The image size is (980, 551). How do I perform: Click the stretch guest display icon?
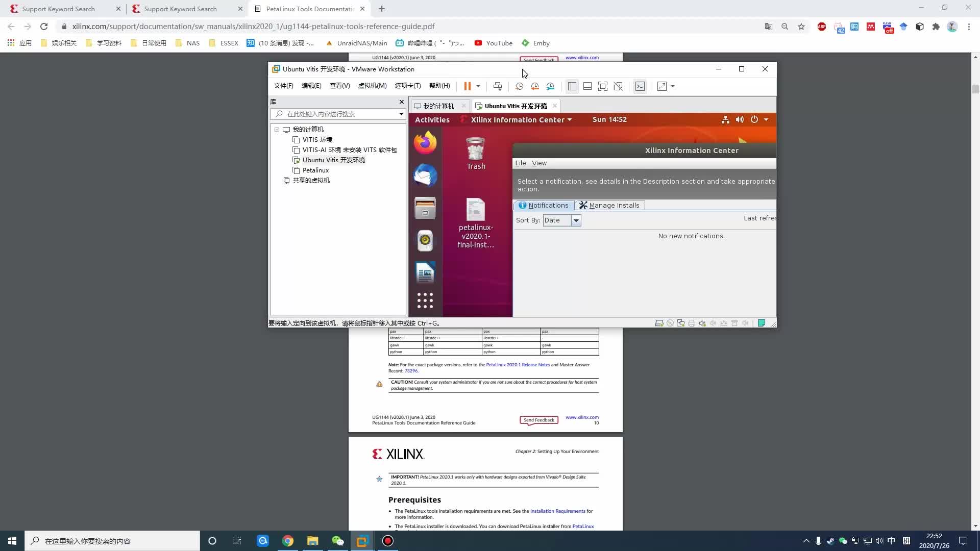click(x=662, y=86)
